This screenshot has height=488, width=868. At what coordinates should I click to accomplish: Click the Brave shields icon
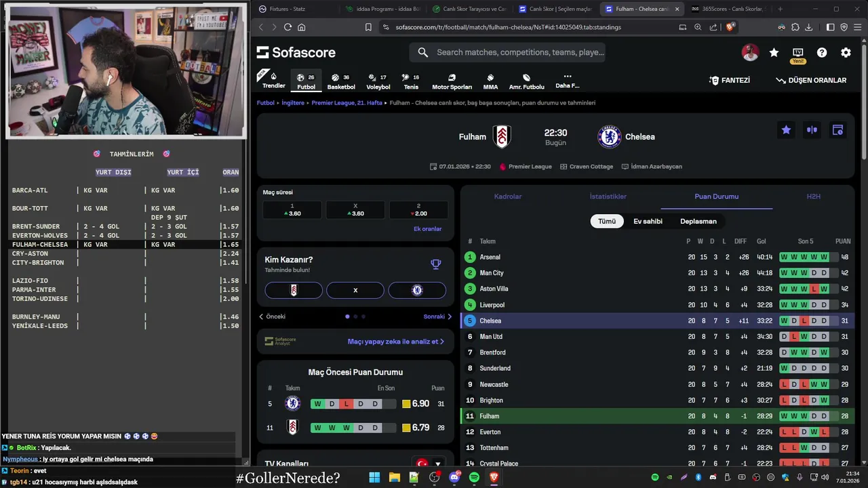point(730,27)
